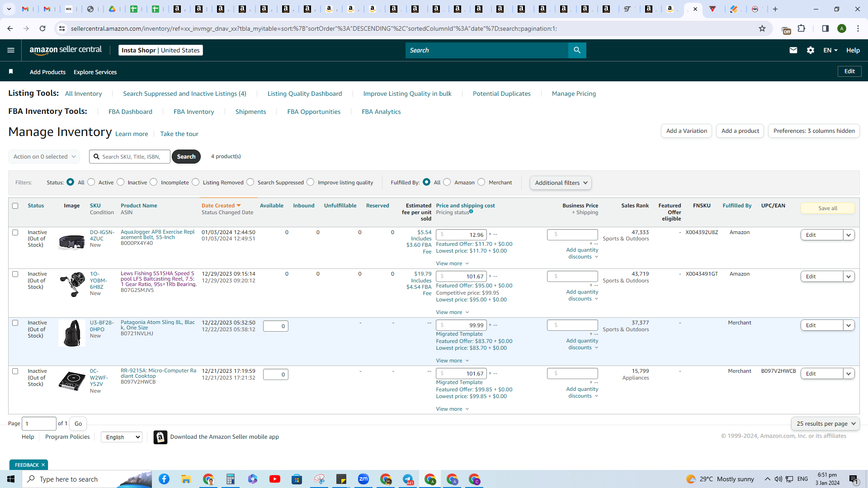The width and height of the screenshot is (868, 488).
Task: Open the messages envelope icon
Action: pos(793,50)
